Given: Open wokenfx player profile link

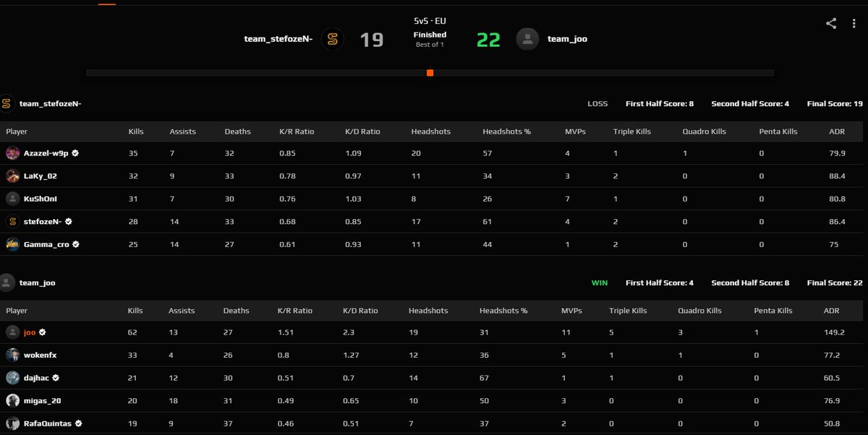Looking at the screenshot, I should tap(41, 355).
